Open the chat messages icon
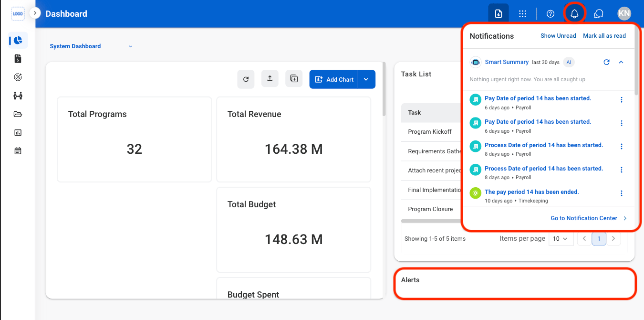Viewport: 644px width, 320px height. 599,14
